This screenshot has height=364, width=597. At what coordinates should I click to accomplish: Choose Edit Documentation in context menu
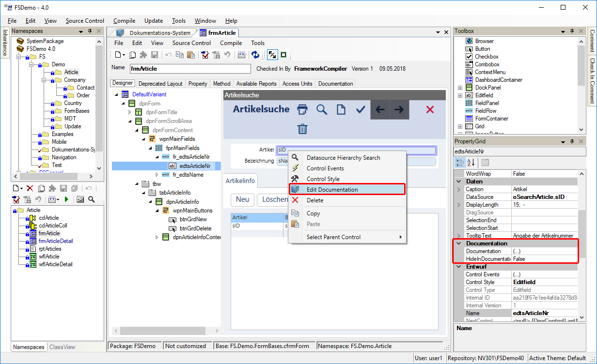click(x=347, y=190)
